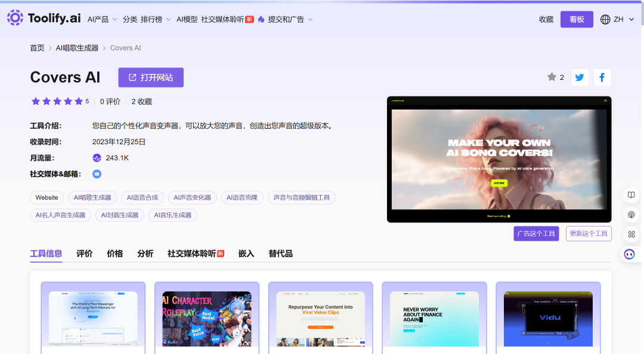The width and height of the screenshot is (644, 354).
Task: Expand the 提交和广告 dropdown menu
Action: click(x=290, y=19)
